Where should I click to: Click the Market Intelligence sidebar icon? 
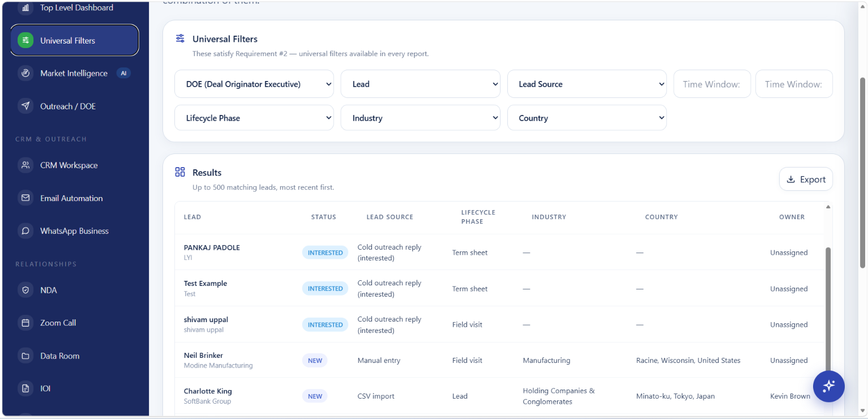pos(25,73)
